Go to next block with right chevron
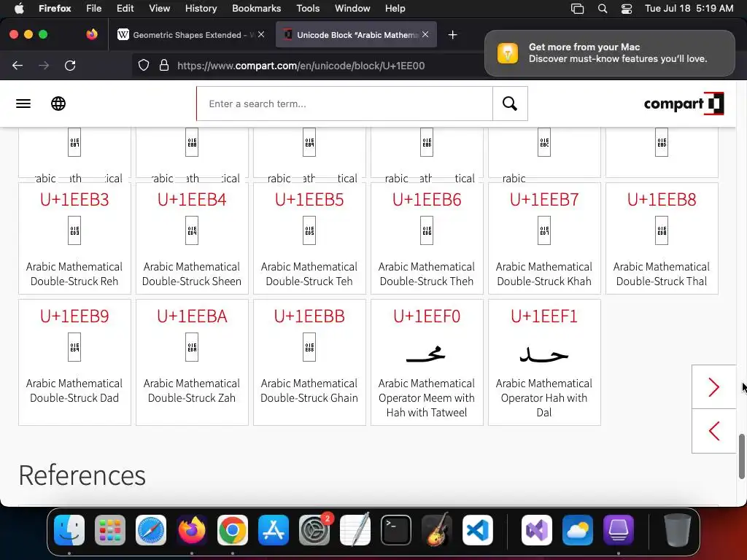 tap(713, 387)
